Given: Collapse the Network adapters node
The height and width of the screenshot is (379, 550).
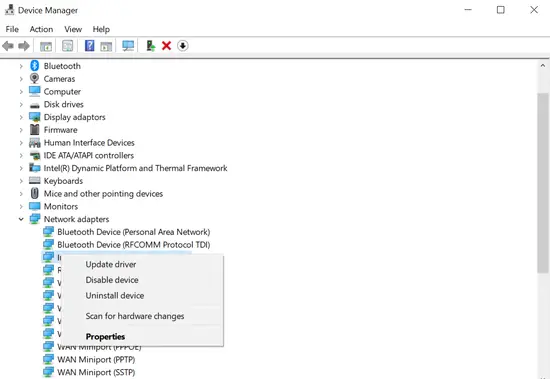Looking at the screenshot, I should [x=21, y=219].
